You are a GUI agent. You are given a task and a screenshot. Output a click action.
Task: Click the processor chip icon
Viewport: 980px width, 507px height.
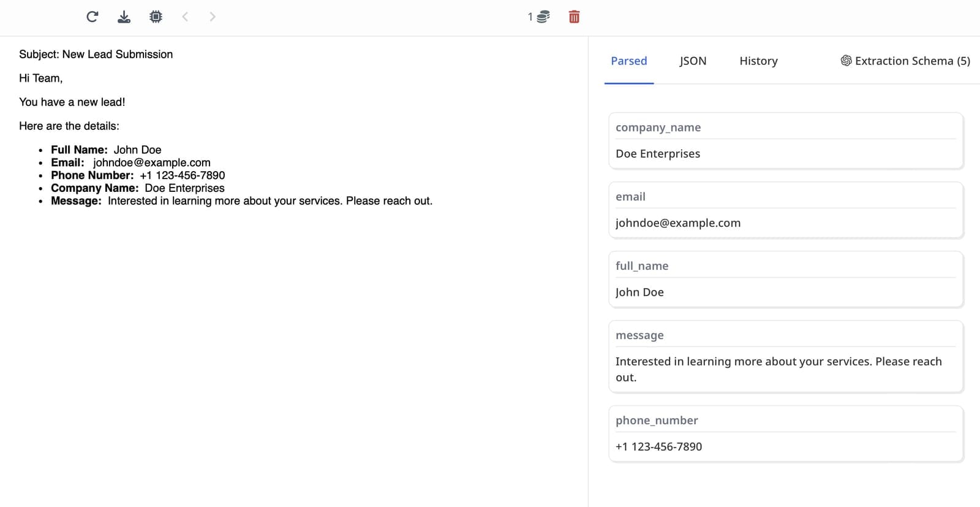point(156,17)
